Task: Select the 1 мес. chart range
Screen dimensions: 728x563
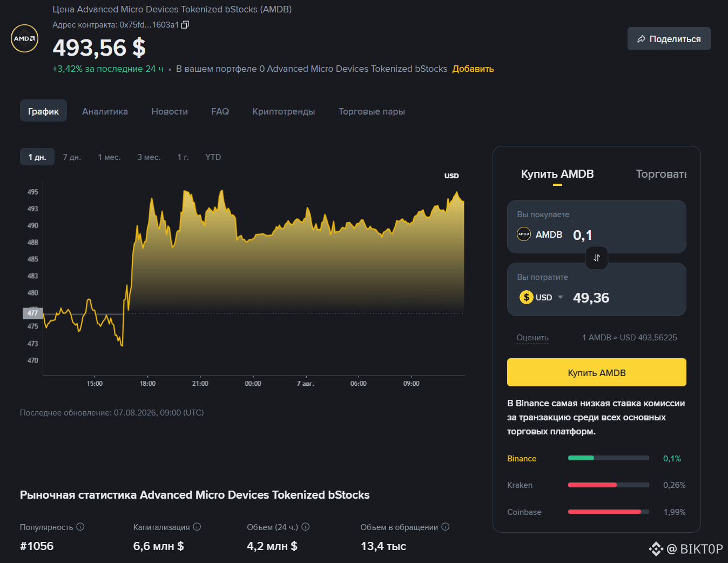Action: (x=109, y=157)
